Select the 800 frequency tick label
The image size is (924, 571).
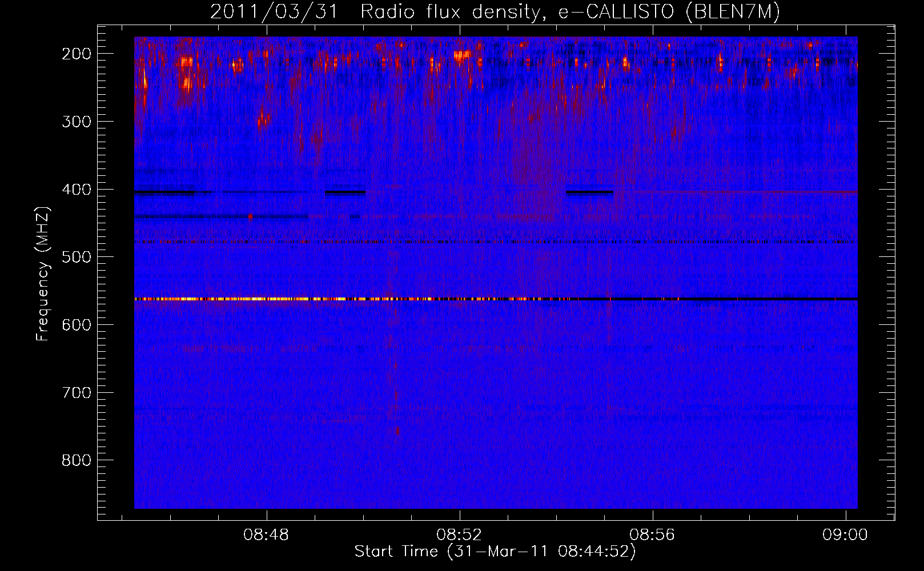coord(77,460)
